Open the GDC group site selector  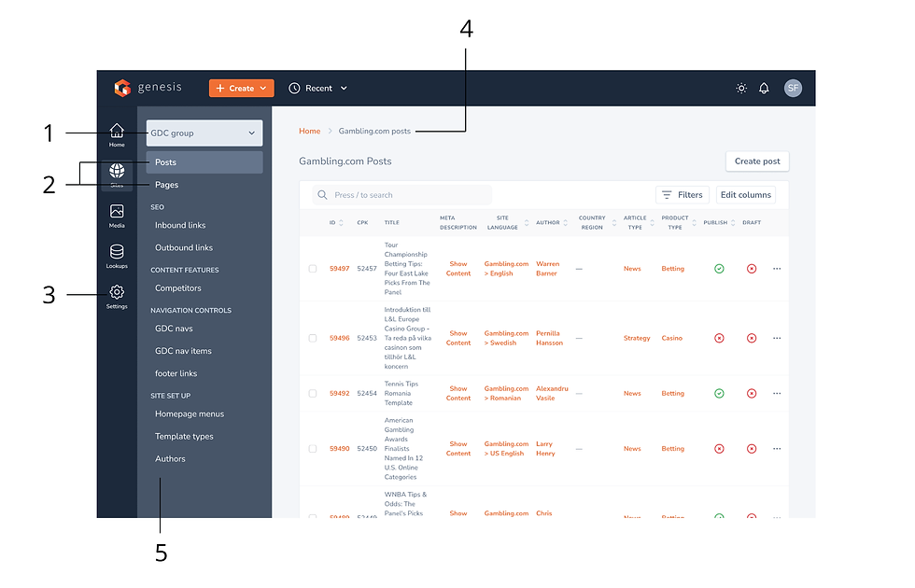204,133
